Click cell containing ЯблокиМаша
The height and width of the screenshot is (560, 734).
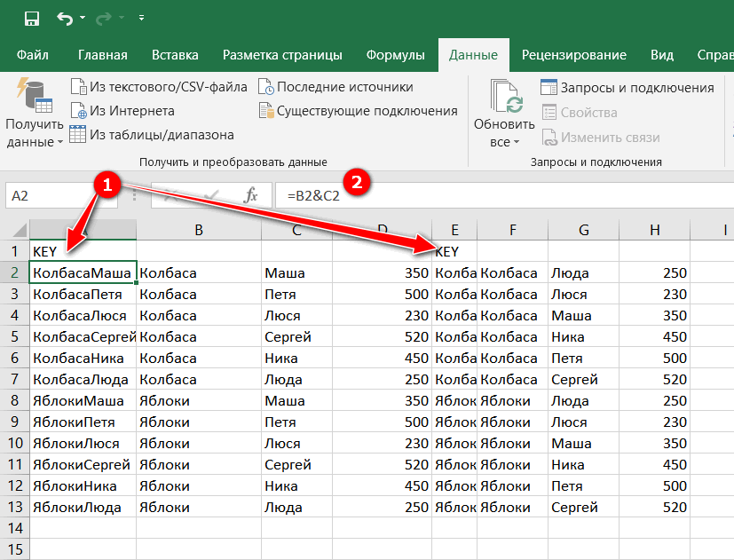coord(83,400)
